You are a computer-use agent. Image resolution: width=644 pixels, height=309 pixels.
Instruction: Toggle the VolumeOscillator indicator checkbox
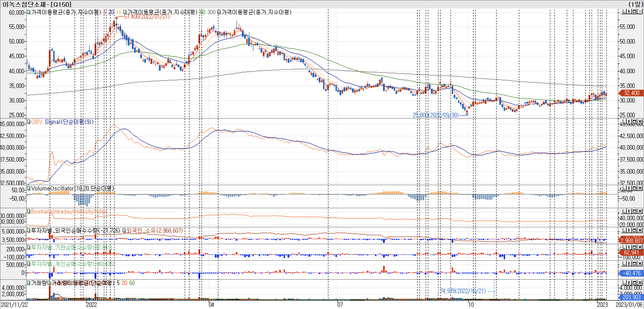tap(29, 188)
